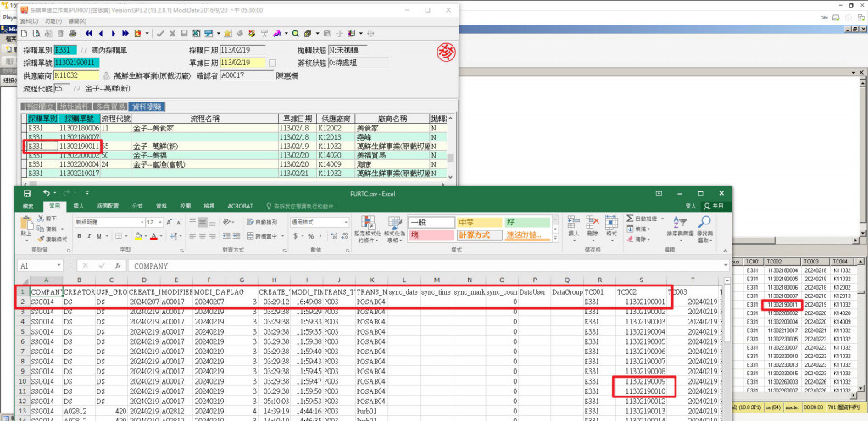Click the print preview icon in PURI07 toolbar
Viewport: 868px width, 421px height.
pos(36,33)
